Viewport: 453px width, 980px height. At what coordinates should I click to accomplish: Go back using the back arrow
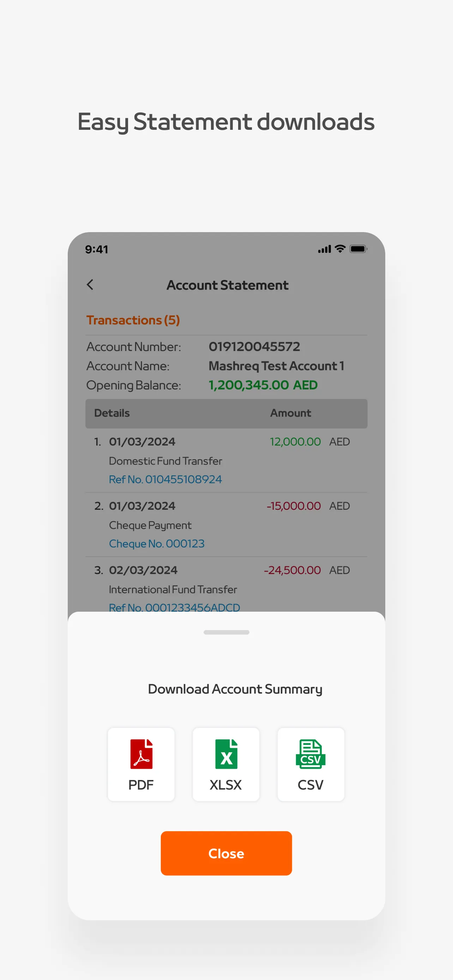click(90, 285)
